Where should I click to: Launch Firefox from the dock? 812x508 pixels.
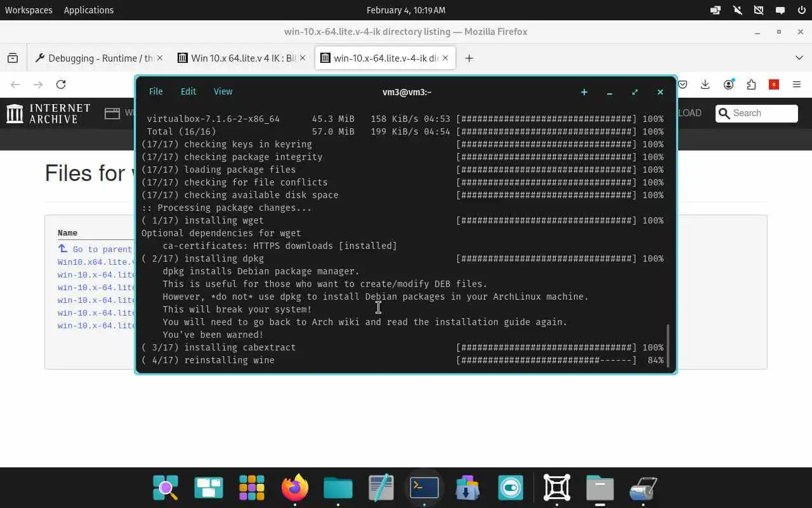click(295, 488)
